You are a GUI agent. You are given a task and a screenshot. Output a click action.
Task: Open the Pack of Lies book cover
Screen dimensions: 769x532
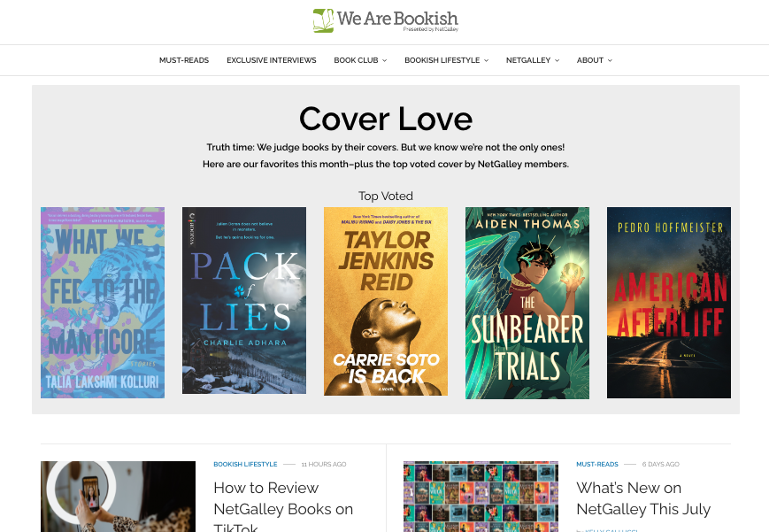[244, 300]
